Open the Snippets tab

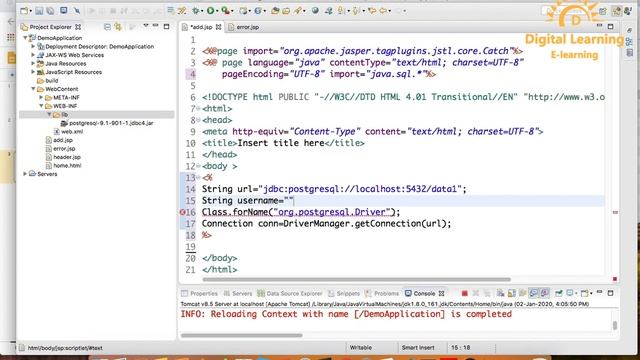point(344,293)
